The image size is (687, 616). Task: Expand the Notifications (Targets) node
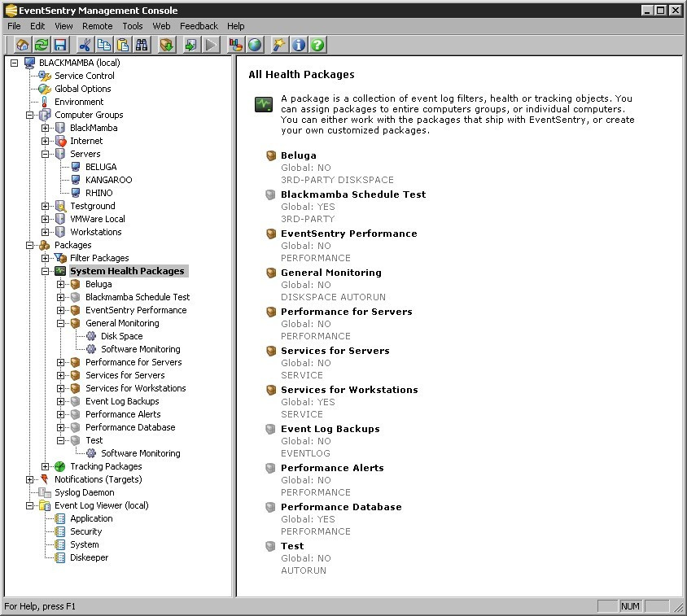point(29,480)
